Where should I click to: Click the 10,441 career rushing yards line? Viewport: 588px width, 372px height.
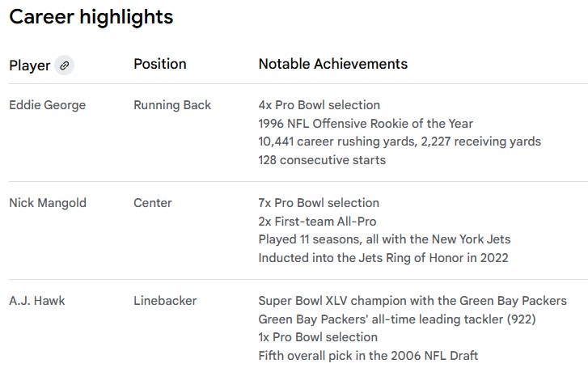point(400,142)
